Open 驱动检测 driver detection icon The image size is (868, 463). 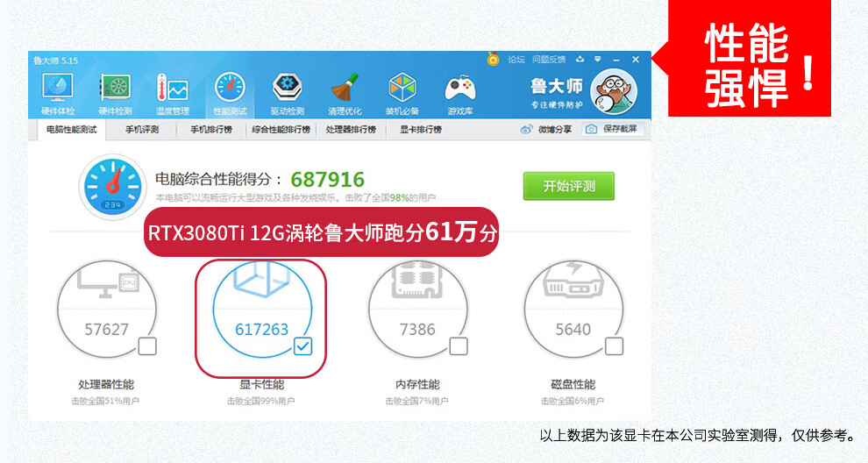[288, 93]
